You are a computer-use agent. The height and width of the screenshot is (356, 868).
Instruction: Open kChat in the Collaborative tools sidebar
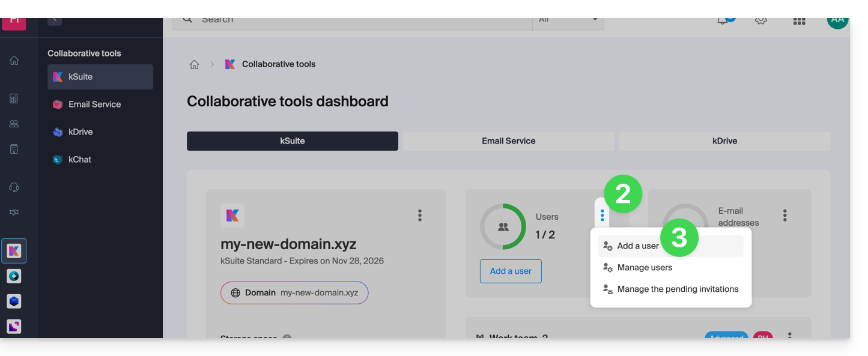80,160
